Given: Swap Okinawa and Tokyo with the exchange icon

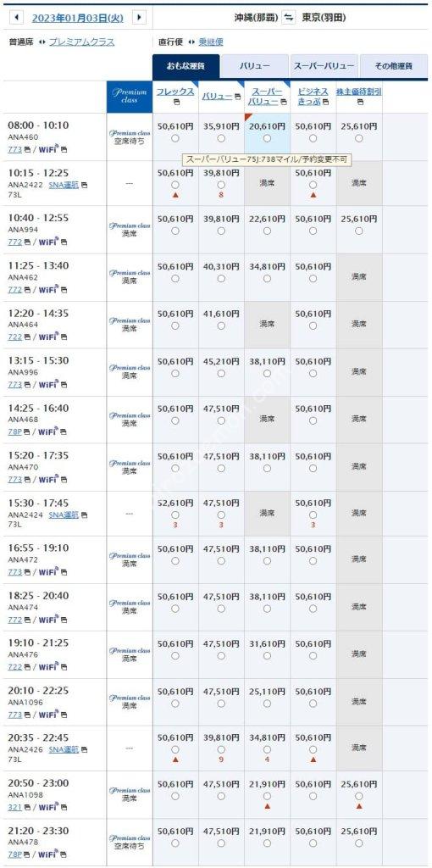Looking at the screenshot, I should click(x=289, y=18).
